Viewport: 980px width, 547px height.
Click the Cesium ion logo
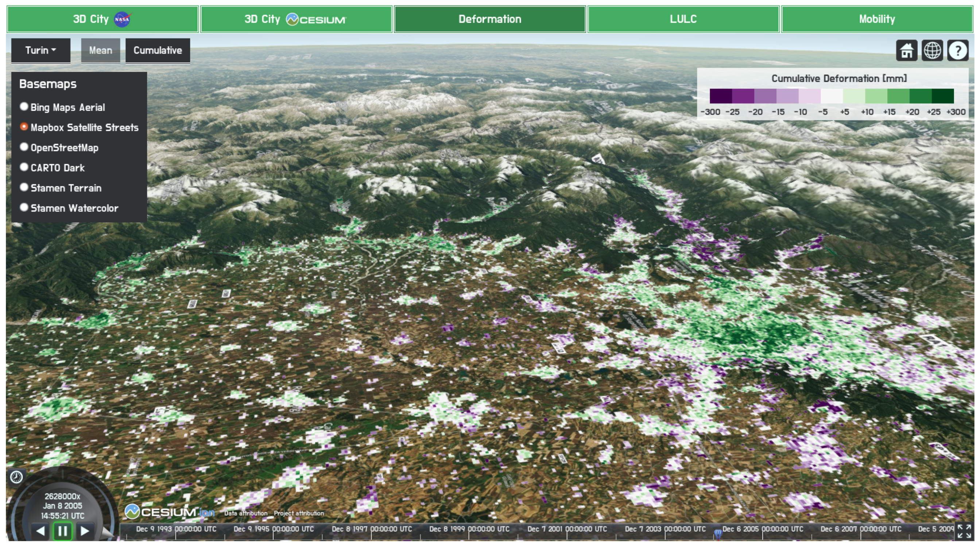pyautogui.click(x=169, y=512)
